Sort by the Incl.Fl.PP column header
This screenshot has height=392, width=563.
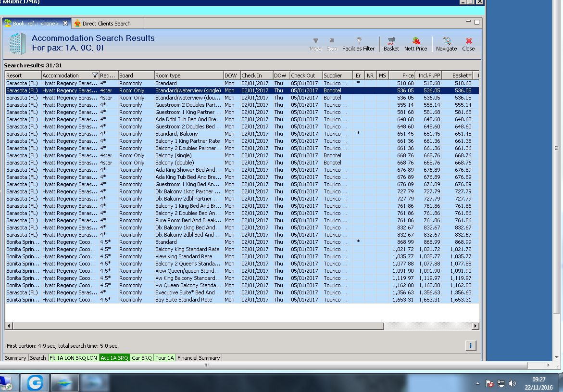[429, 76]
